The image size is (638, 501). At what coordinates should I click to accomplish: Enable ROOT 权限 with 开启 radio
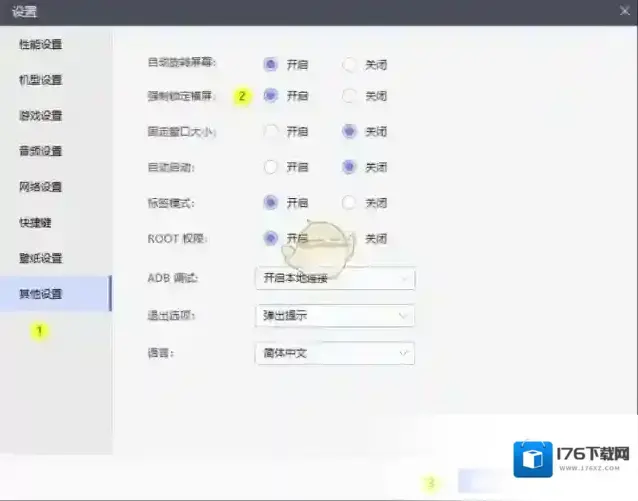271,238
